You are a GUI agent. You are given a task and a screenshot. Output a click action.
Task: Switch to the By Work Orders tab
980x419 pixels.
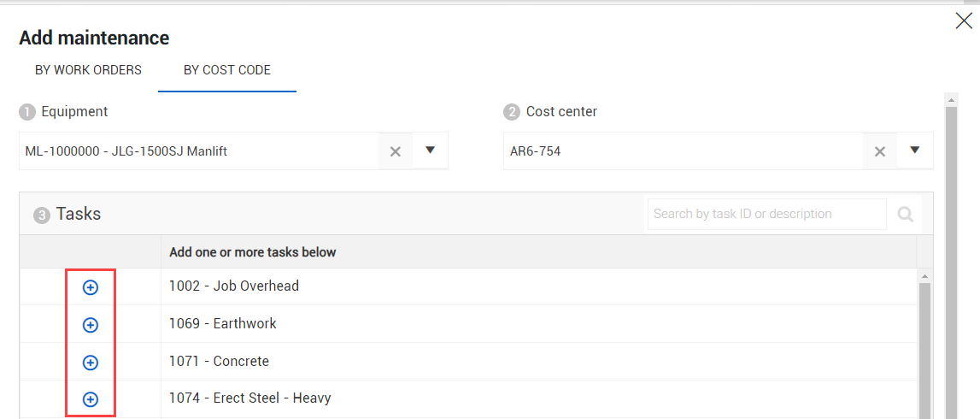click(88, 70)
